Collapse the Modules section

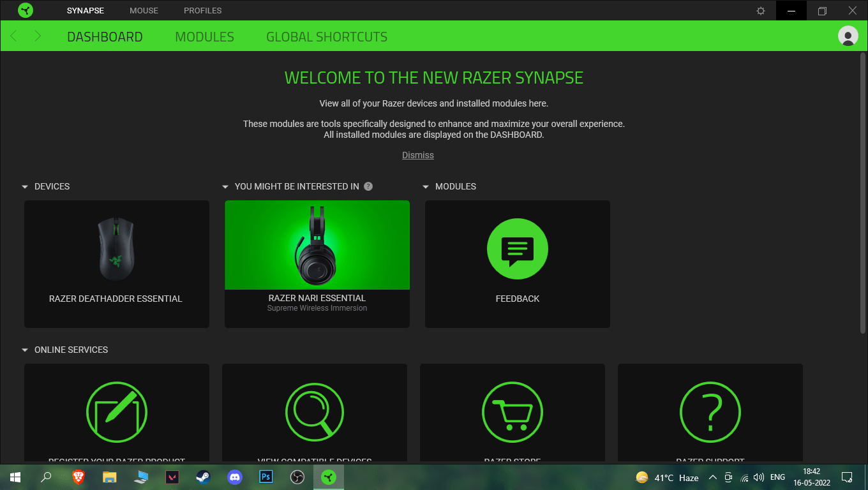[x=426, y=187]
